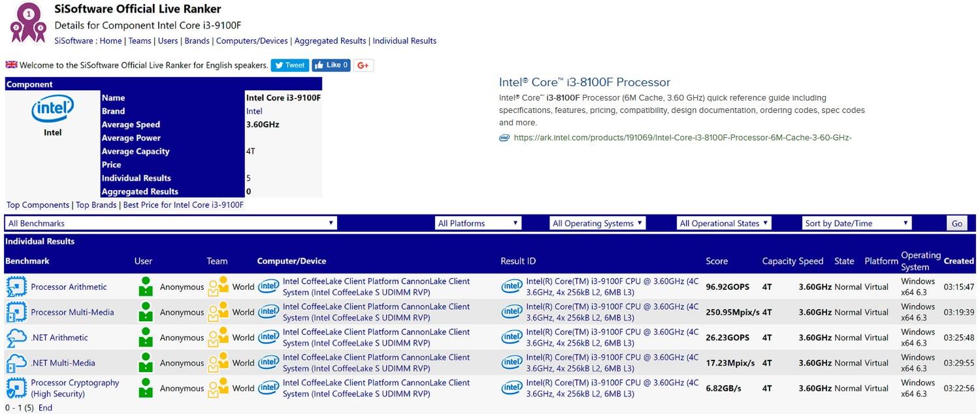Go to Home in navigation links
The image size is (980, 414).
(x=110, y=40)
